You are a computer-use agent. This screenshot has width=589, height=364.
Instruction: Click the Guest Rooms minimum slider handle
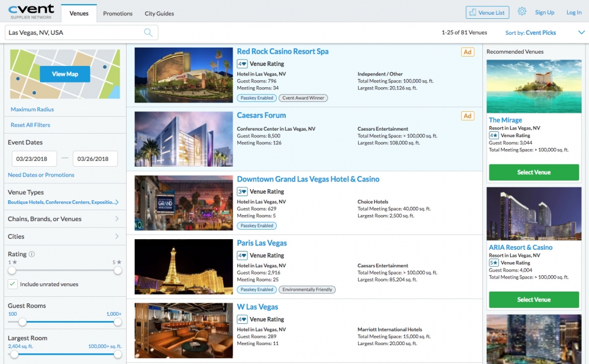pyautogui.click(x=22, y=322)
